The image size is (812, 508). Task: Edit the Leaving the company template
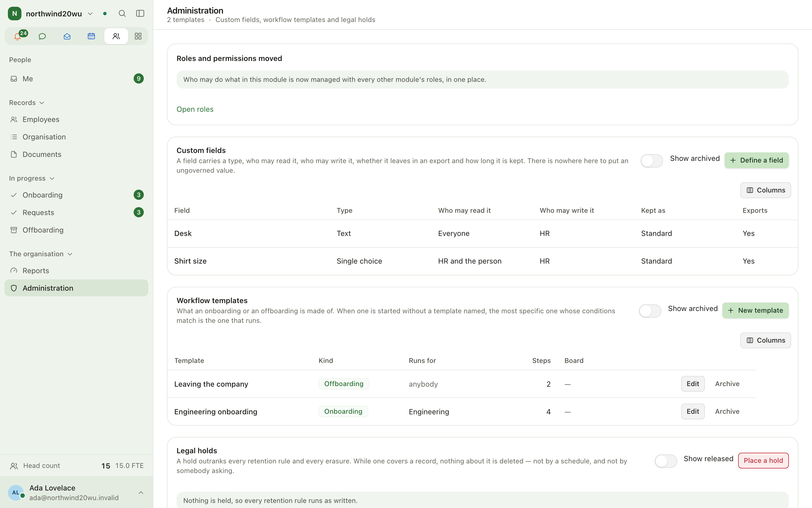692,384
